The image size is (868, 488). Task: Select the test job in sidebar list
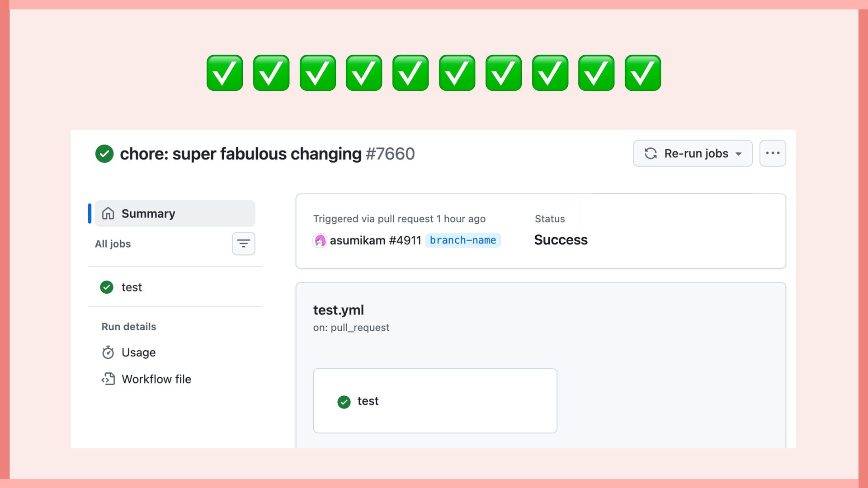(132, 287)
